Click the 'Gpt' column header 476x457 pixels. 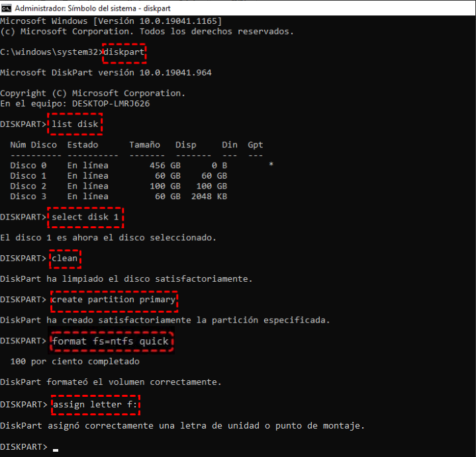pyautogui.click(x=256, y=145)
